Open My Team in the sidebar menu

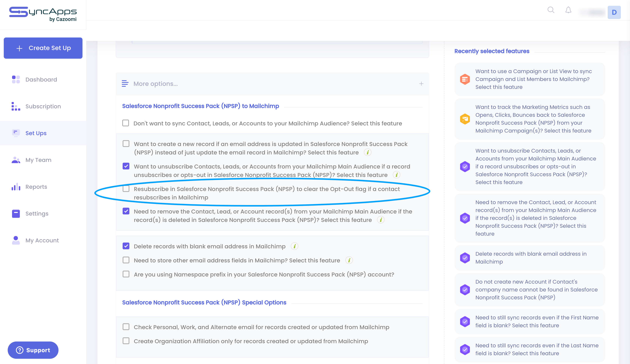click(x=43, y=160)
